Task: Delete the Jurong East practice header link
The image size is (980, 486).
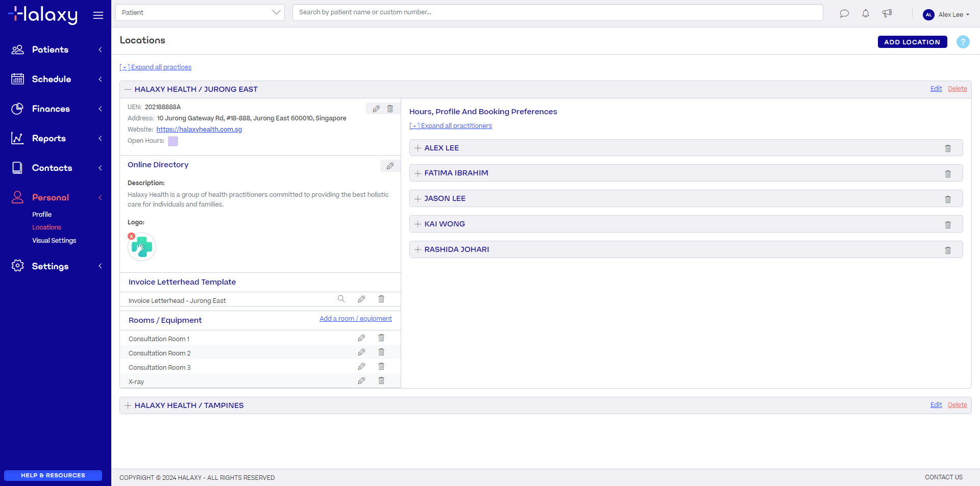Action: point(958,89)
